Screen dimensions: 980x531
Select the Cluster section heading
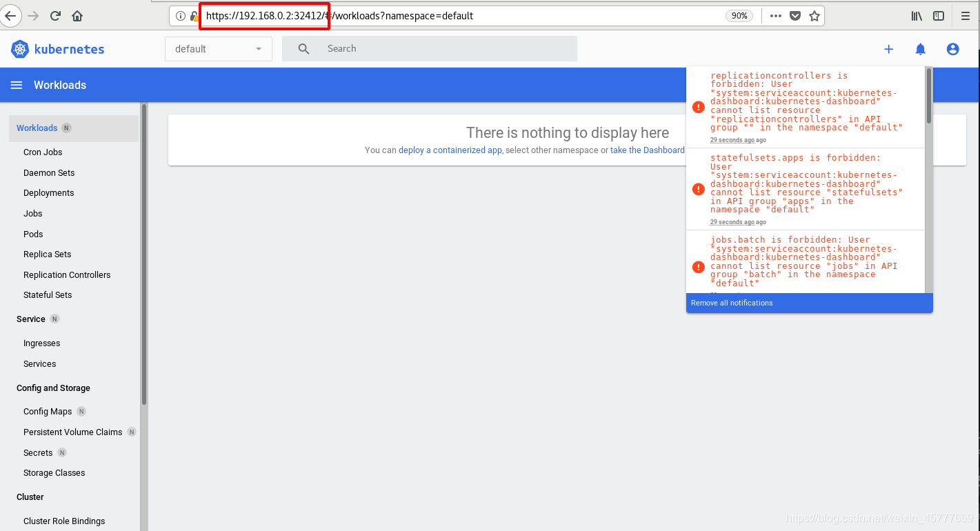(30, 497)
